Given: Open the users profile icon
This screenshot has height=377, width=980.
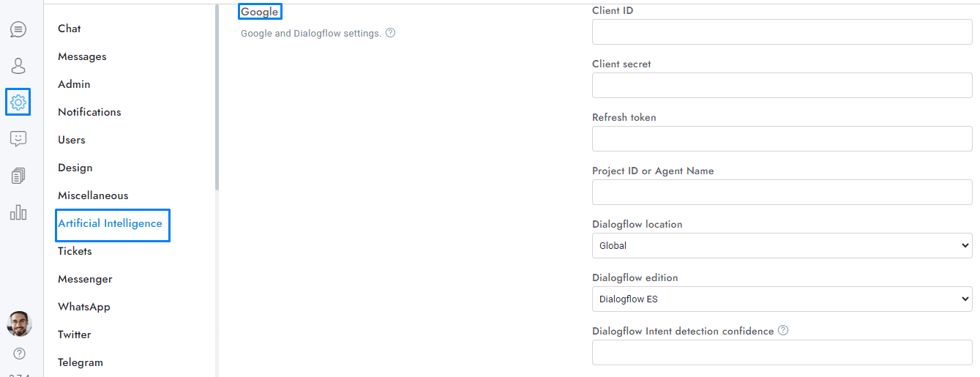Looking at the screenshot, I should click(18, 66).
